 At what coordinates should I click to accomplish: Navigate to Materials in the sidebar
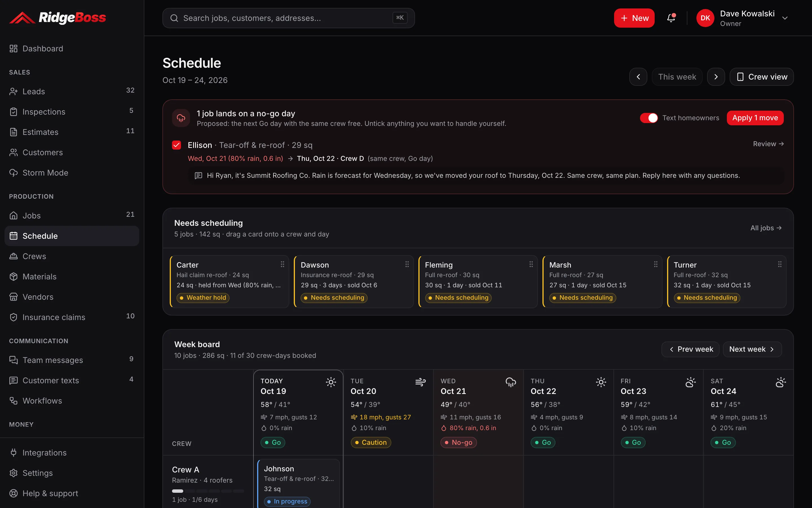pyautogui.click(x=72, y=277)
